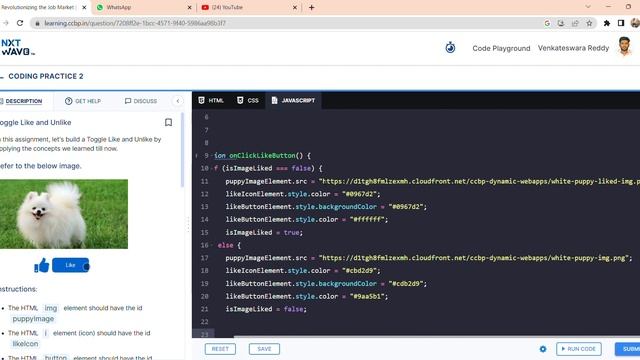This screenshot has width=640, height=360.
Task: Click the panel resize handle between description and editor
Action: pyautogui.click(x=188, y=224)
